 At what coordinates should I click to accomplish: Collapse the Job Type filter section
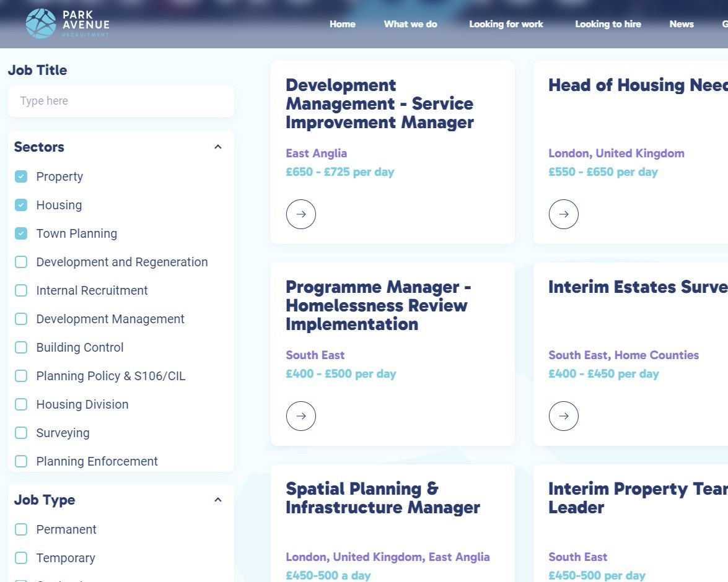click(x=217, y=500)
